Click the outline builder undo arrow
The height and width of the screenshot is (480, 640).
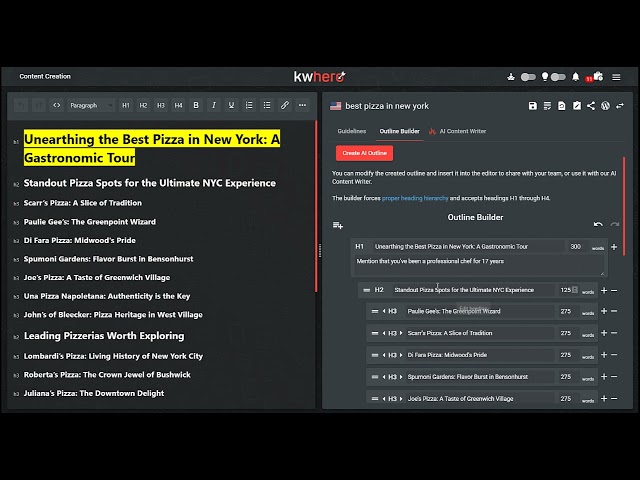pos(598,224)
